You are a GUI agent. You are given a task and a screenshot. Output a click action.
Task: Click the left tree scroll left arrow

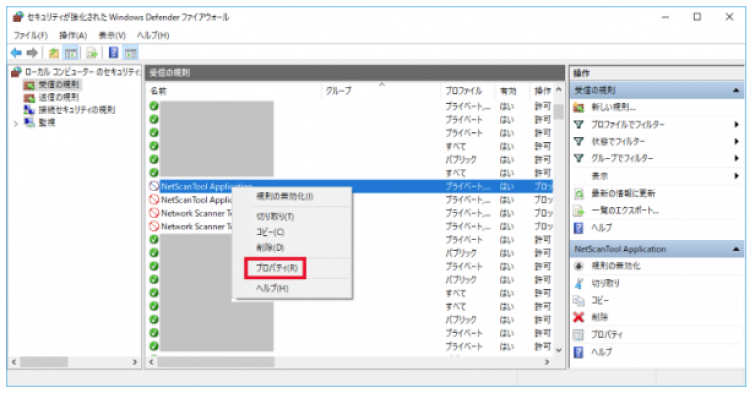coord(14,362)
